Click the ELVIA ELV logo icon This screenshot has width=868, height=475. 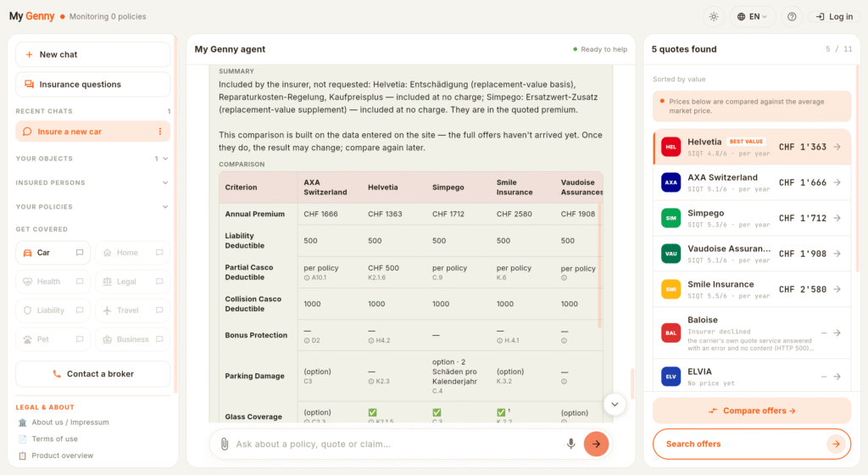pyautogui.click(x=671, y=377)
